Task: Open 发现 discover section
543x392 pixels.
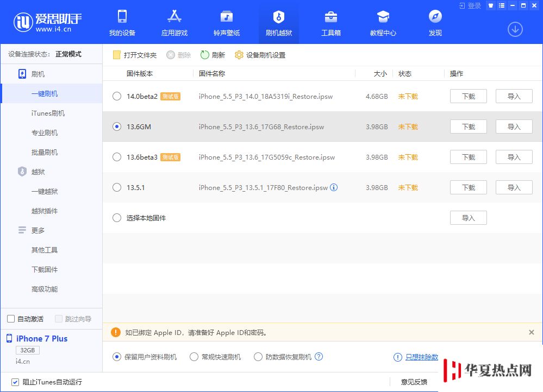Action: point(435,23)
